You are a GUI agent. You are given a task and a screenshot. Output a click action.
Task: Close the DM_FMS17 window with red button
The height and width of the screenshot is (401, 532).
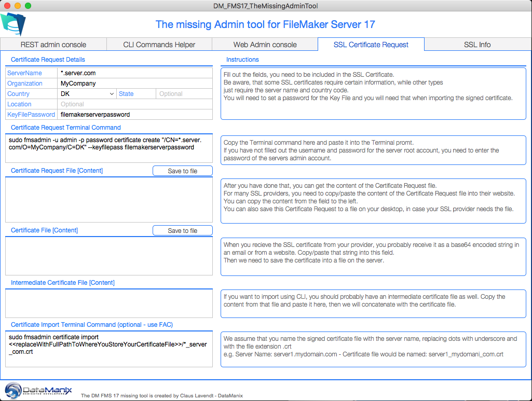[x=7, y=6]
